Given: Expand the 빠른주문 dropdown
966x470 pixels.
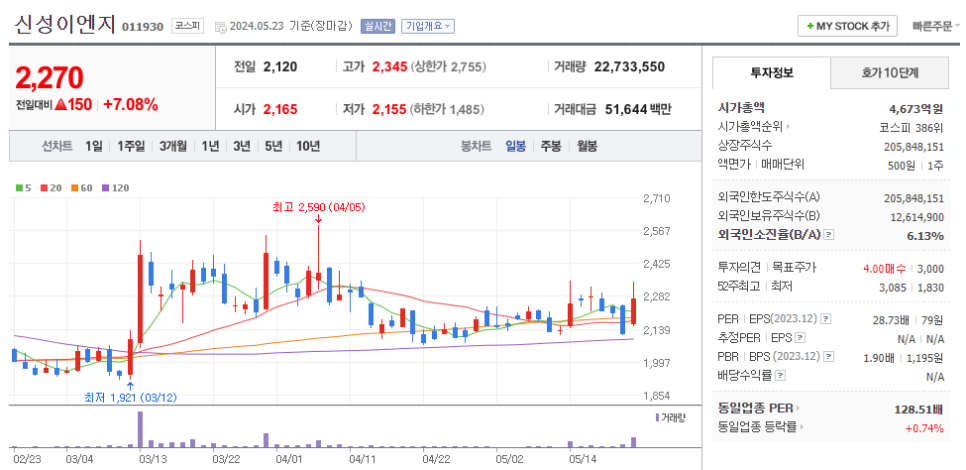Looking at the screenshot, I should [936, 26].
